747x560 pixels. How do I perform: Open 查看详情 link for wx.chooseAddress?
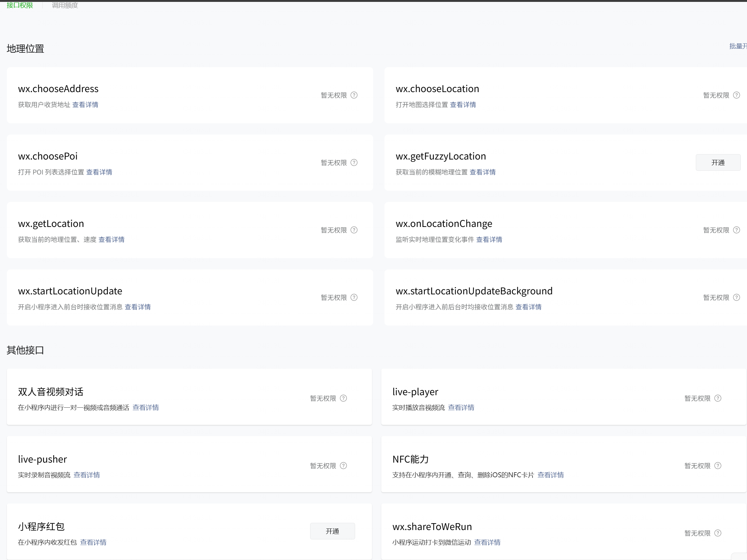(85, 105)
